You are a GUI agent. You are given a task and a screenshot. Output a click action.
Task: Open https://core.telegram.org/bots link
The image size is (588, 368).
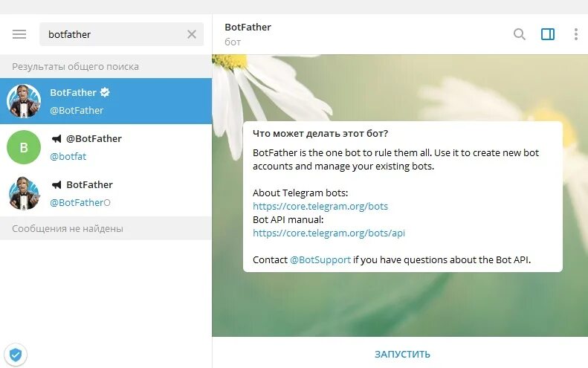pyautogui.click(x=320, y=207)
